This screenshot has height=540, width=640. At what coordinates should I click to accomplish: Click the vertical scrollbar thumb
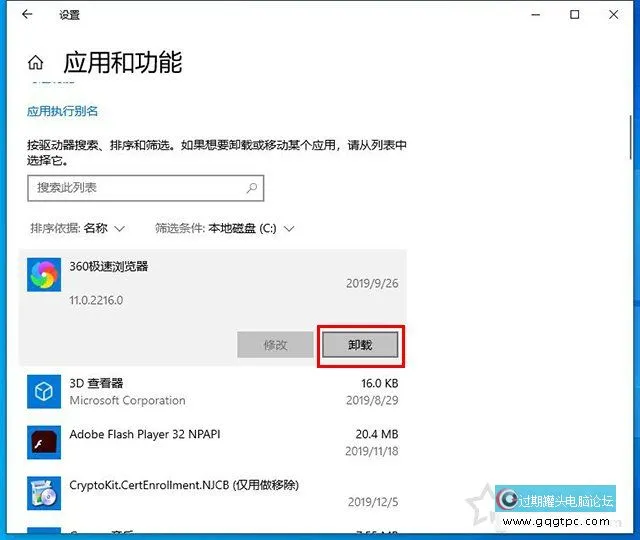630,138
